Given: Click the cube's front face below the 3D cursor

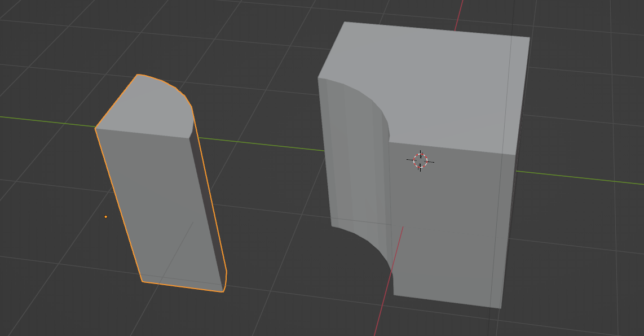Looking at the screenshot, I should (x=445, y=237).
